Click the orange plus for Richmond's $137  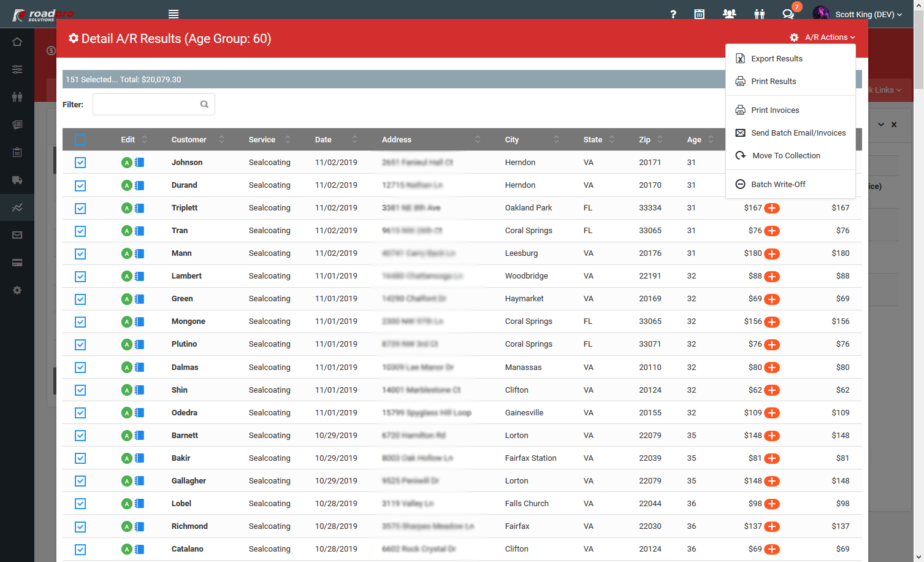coord(772,526)
